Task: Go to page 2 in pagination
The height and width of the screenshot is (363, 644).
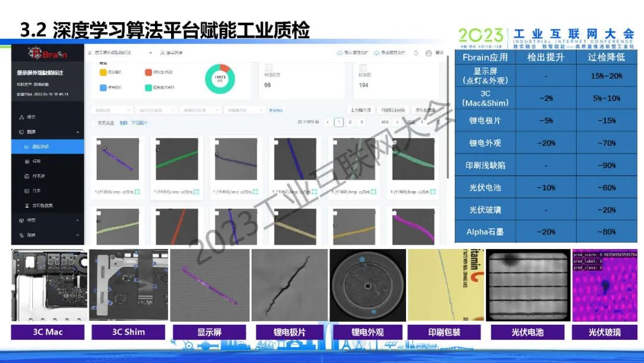Action: 350,122
